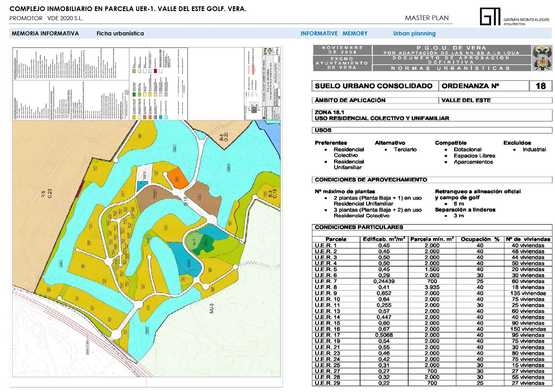Select the 'ZONA 18.1' heading
This screenshot has width=555, height=392.
(329, 112)
